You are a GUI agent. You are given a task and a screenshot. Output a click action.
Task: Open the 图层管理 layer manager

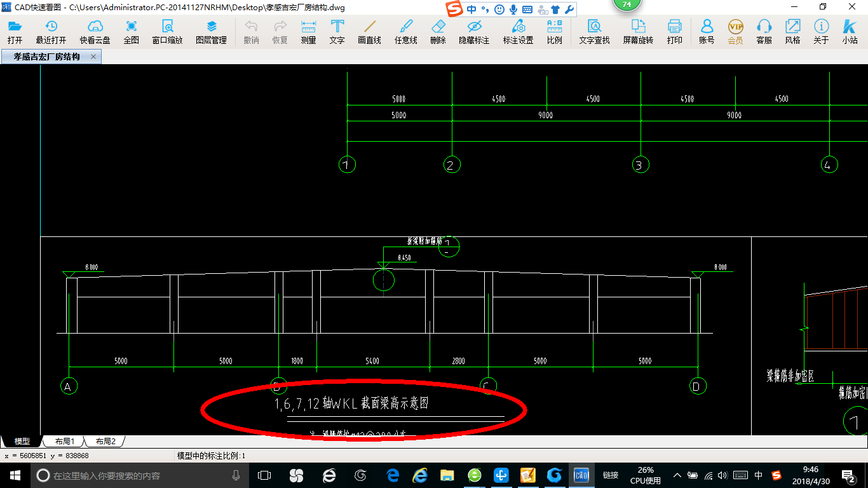211,32
